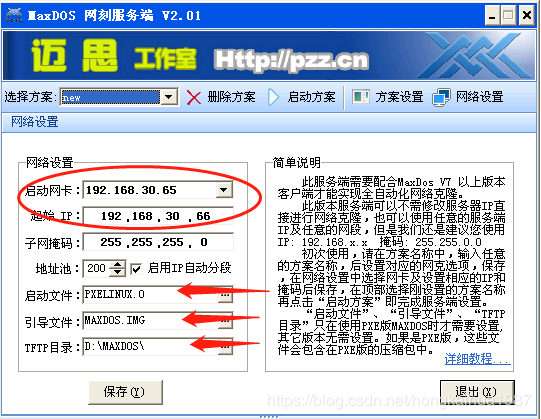This screenshot has height=419, width=541.
Task: Click the start scheme play arrow icon
Action: coord(274,97)
